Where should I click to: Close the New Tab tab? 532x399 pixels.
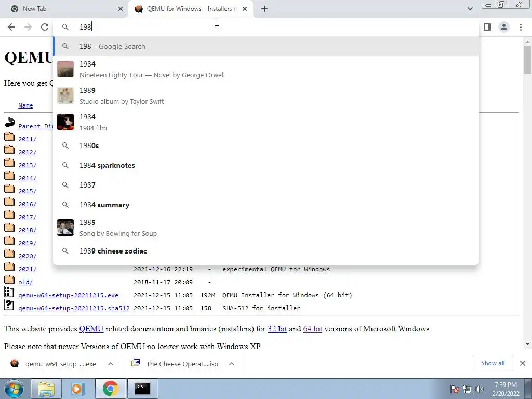point(121,9)
